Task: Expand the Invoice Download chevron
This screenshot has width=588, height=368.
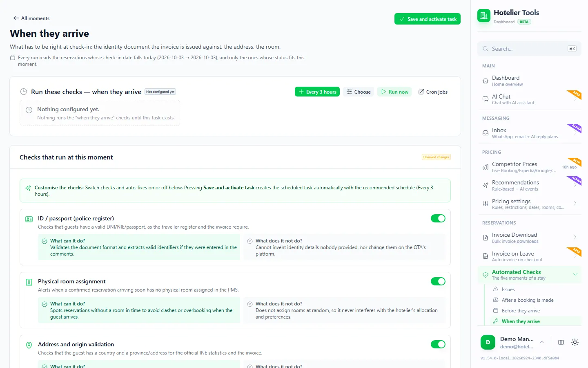Action: (x=575, y=237)
